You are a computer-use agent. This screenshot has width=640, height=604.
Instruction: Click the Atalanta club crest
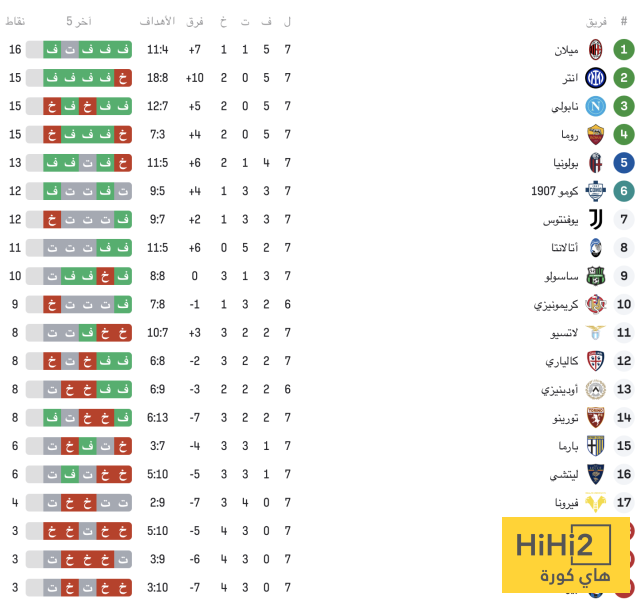click(596, 248)
